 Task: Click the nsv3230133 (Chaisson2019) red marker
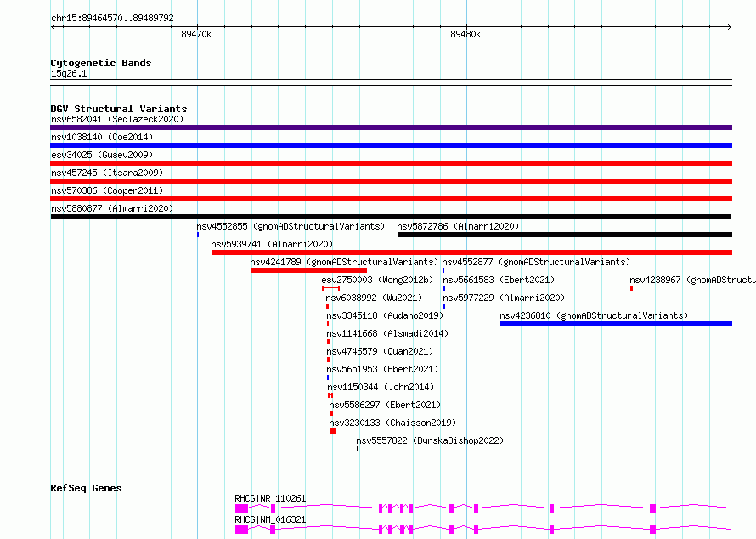point(333,431)
